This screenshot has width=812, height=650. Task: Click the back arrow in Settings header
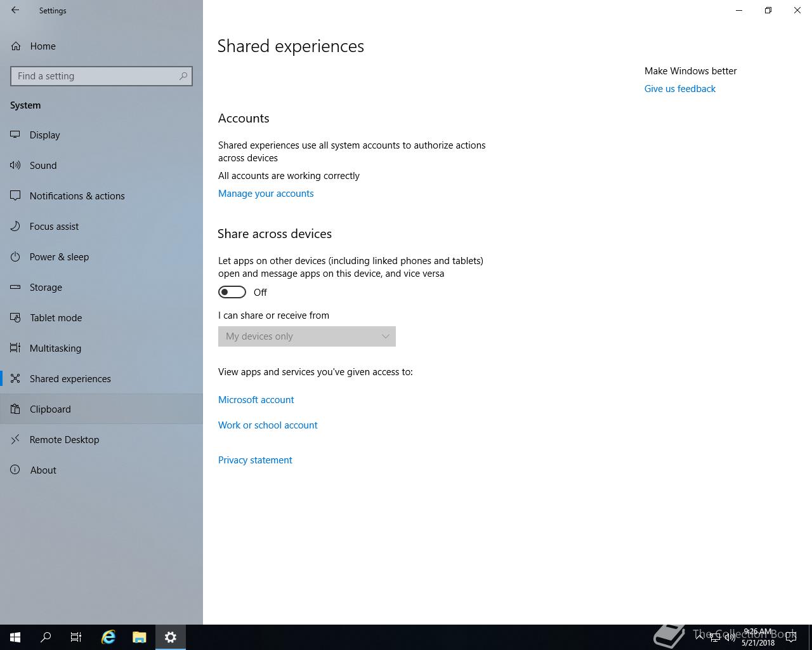[15, 10]
